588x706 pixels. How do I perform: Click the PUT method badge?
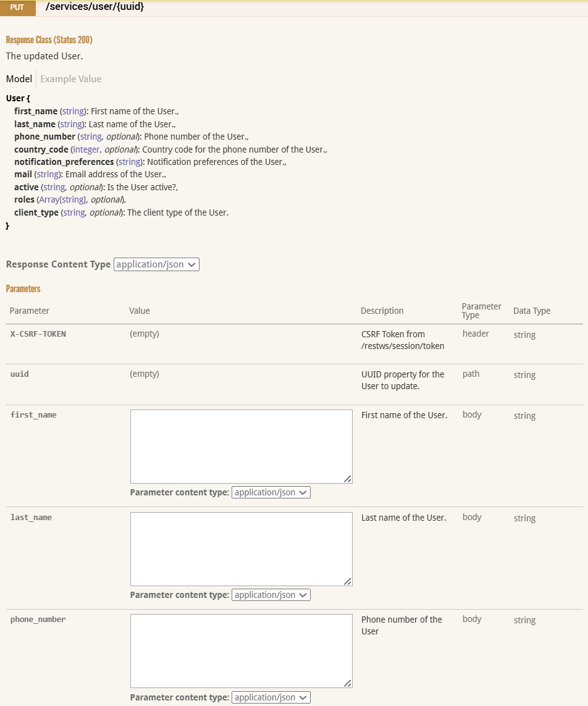coord(17,8)
